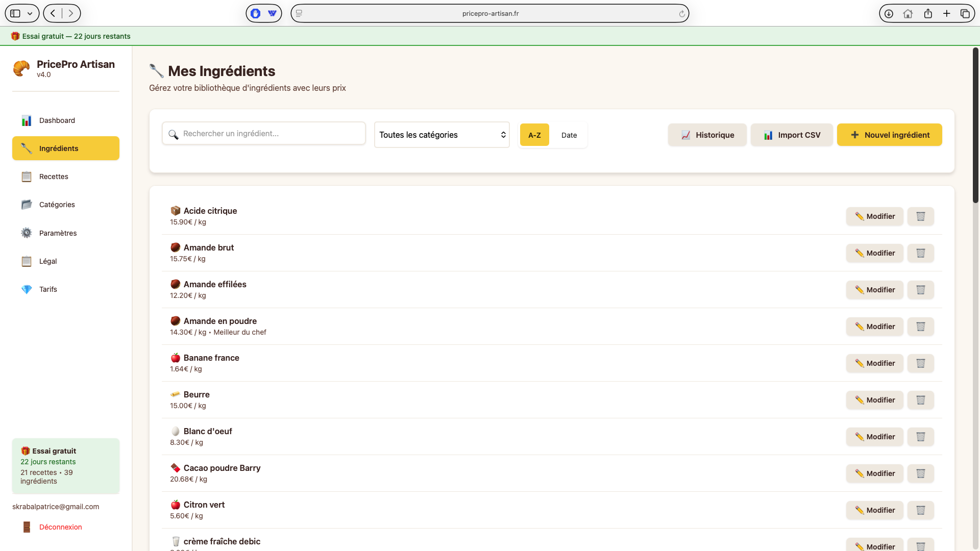Screen dimensions: 980x551
Task: Delete Banane france using trash icon
Action: [920, 363]
